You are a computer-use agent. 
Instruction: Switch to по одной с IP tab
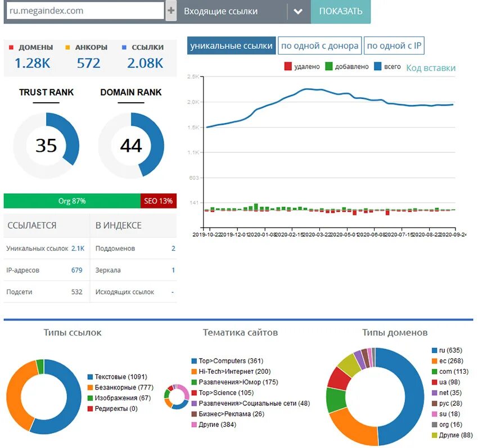394,46
